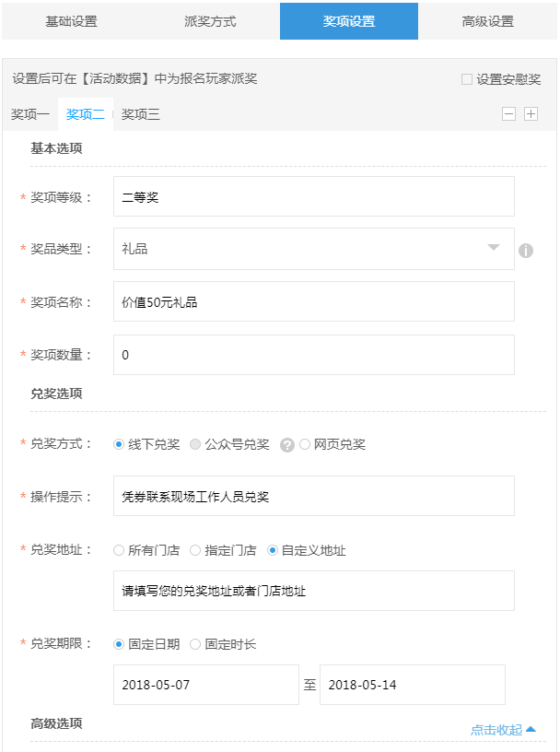Click the 操作提示 input field

(314, 496)
